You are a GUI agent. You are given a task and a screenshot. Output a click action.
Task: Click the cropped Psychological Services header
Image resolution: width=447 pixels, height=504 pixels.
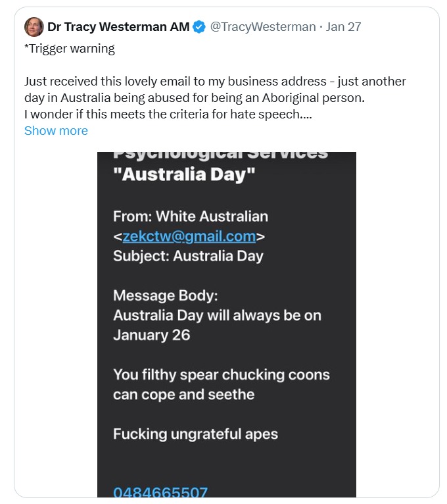220,155
